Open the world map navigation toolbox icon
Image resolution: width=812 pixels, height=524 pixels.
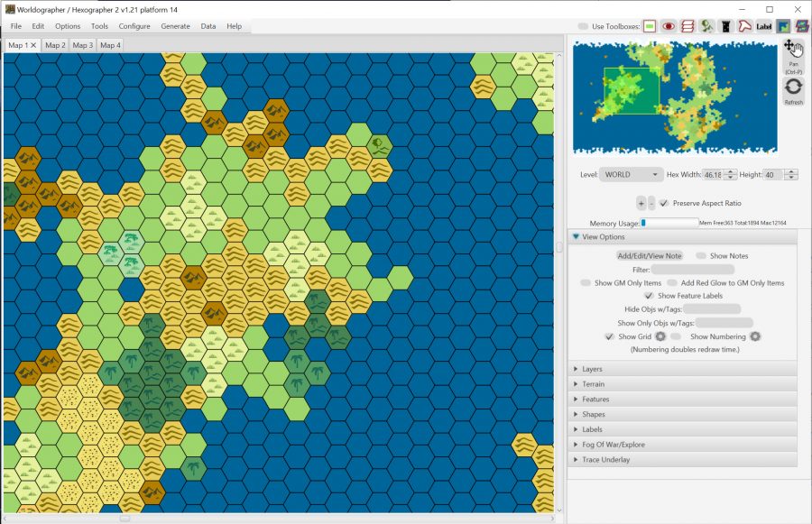click(x=782, y=26)
